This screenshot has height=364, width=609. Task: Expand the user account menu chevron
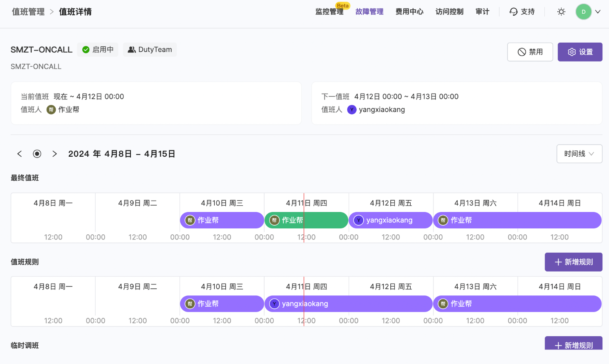pyautogui.click(x=598, y=12)
